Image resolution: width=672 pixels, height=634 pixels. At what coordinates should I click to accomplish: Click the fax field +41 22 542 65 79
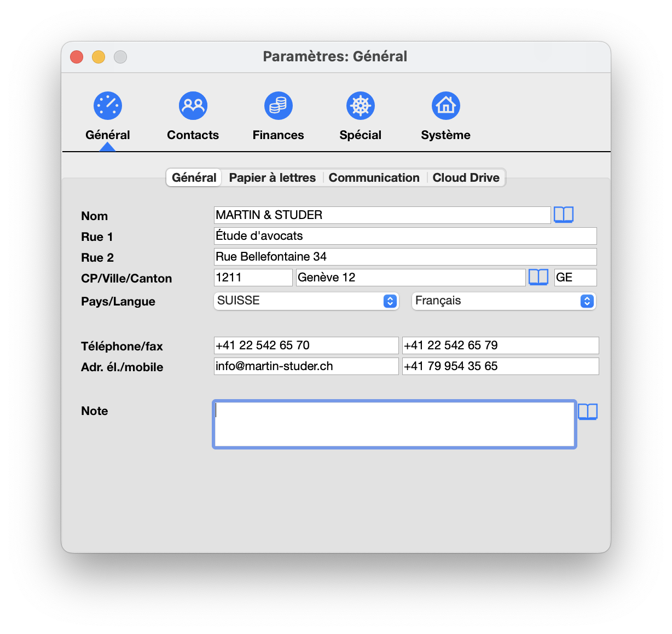click(x=500, y=345)
